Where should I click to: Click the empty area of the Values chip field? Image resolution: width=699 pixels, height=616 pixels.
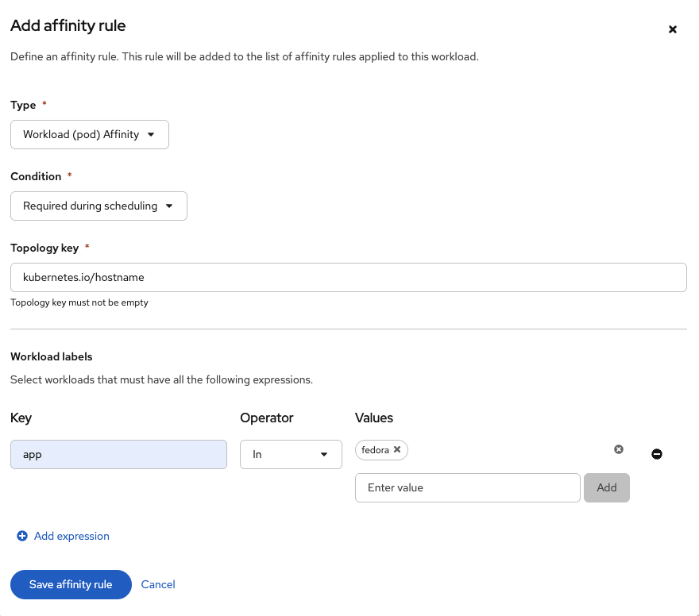tap(508, 450)
